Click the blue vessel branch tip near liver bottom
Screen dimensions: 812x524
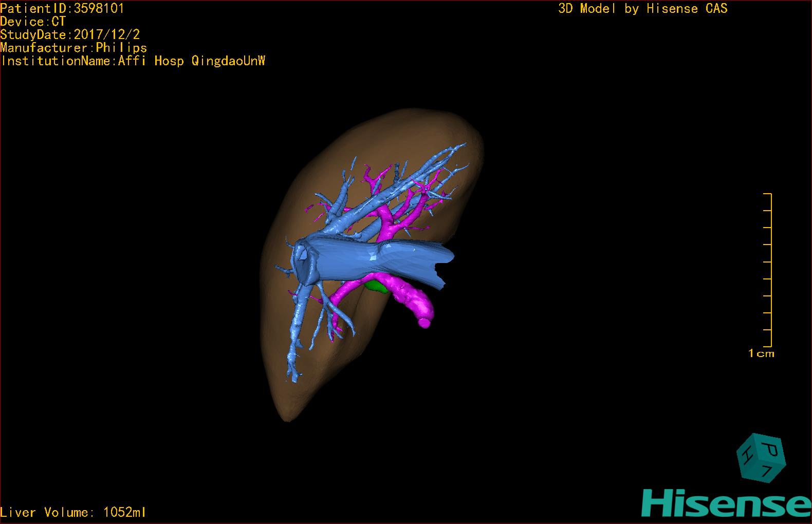(293, 378)
